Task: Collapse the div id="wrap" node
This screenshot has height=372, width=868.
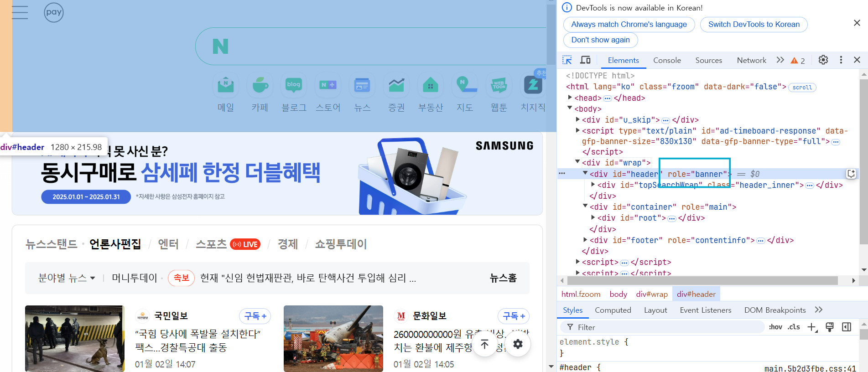Action: coord(577,162)
